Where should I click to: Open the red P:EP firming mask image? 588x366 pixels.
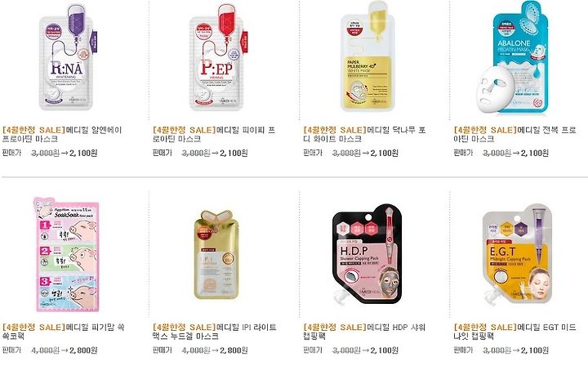point(217,57)
